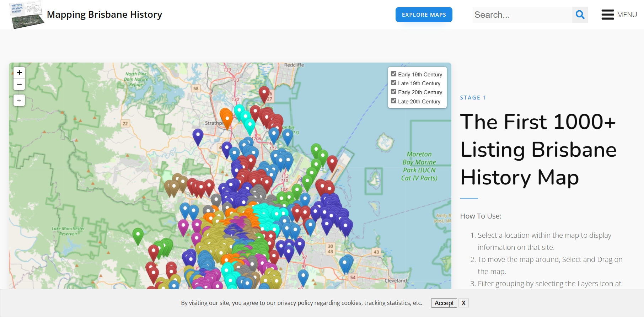Hide the Late 20th Century layer
This screenshot has width=644, height=317.
pyautogui.click(x=393, y=101)
